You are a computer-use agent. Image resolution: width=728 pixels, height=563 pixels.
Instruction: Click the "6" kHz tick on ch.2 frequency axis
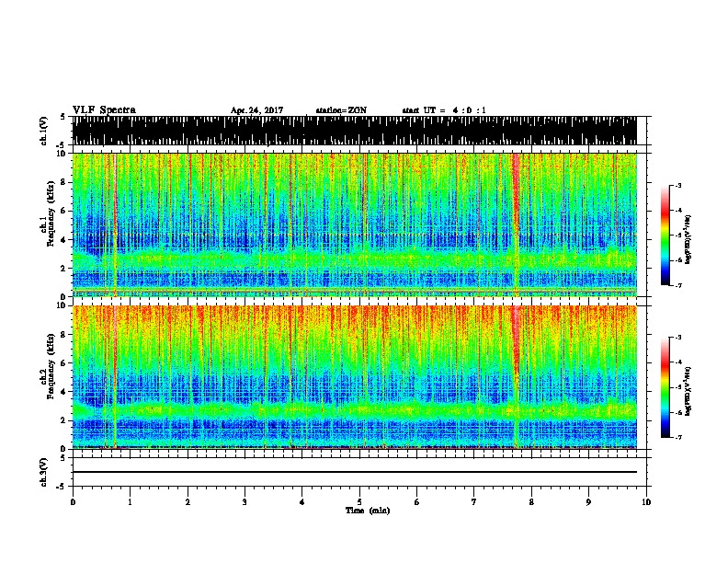(x=63, y=363)
